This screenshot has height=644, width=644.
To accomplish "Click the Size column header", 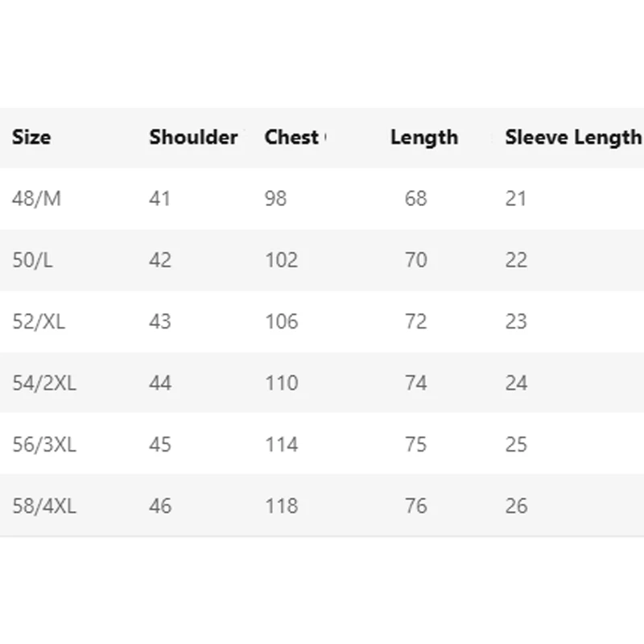I will 31,137.
